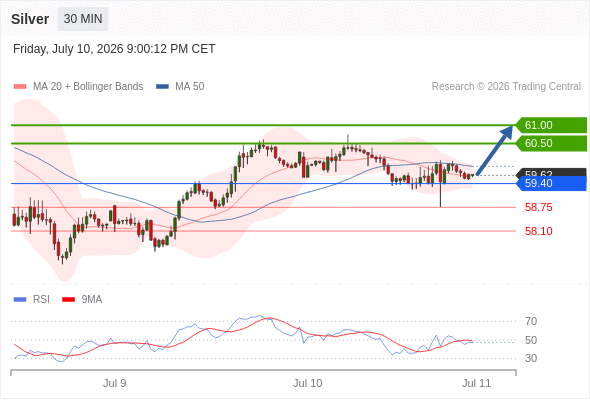590x400 pixels.
Task: Click the MA 50 blue legend swatch
Action: 162,87
